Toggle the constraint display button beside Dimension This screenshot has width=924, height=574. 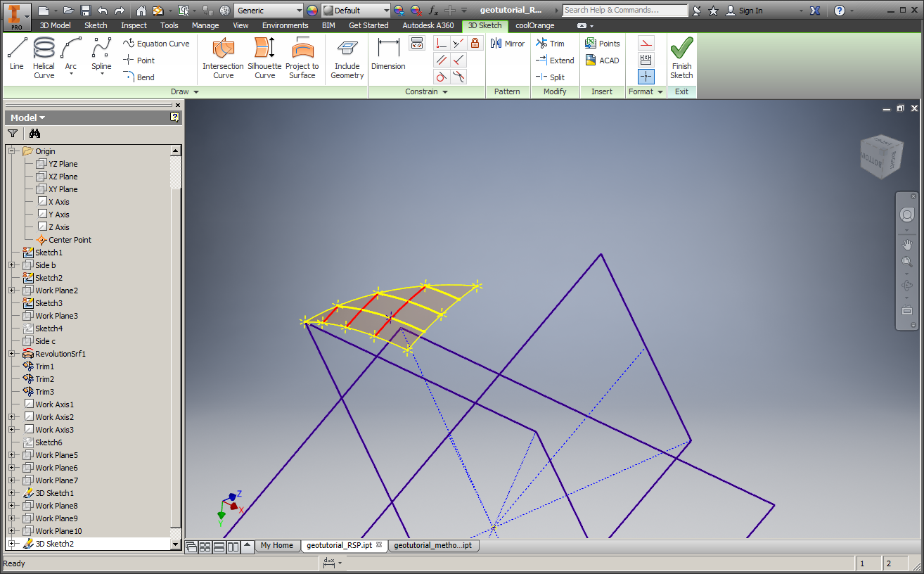(417, 43)
